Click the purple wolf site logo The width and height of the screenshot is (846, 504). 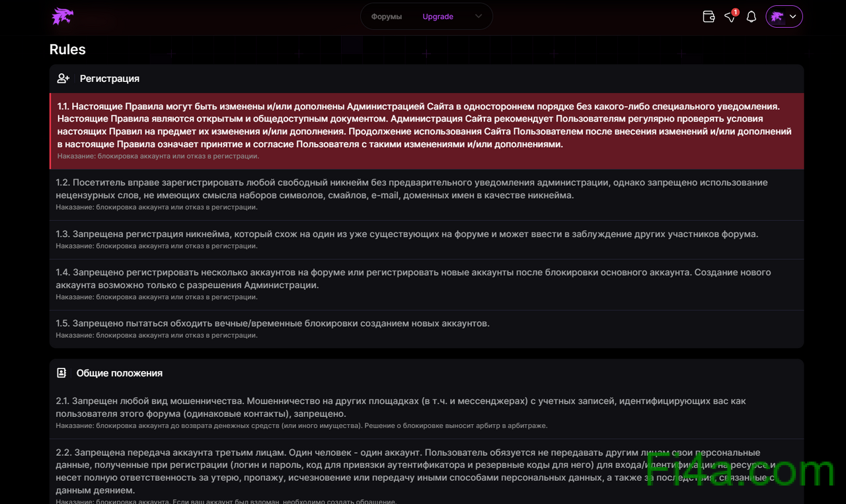[x=63, y=17]
